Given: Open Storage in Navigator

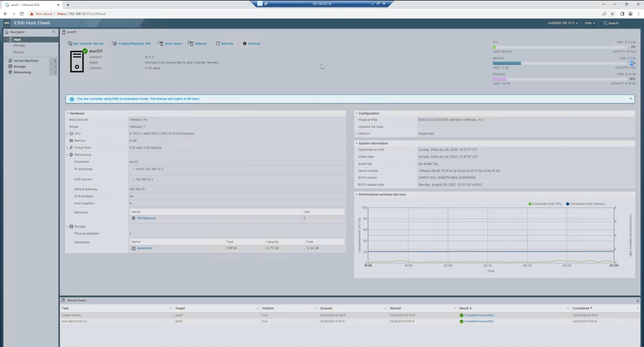Looking at the screenshot, I should tap(19, 66).
